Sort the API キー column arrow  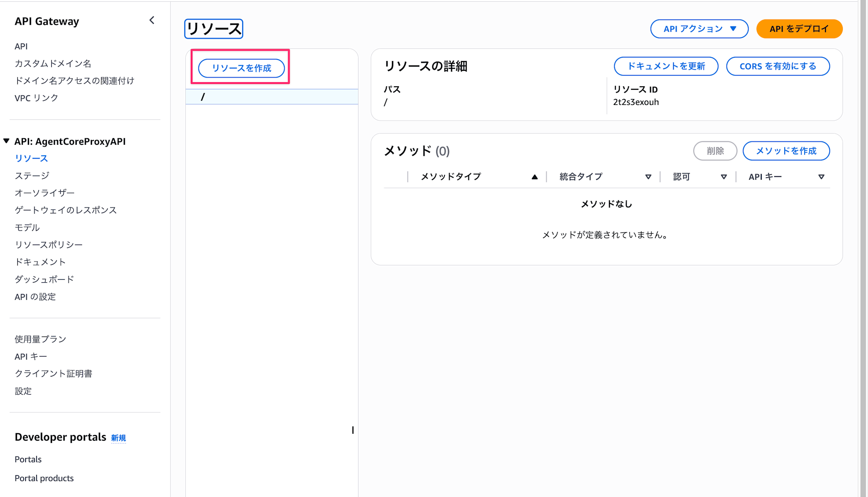(821, 177)
